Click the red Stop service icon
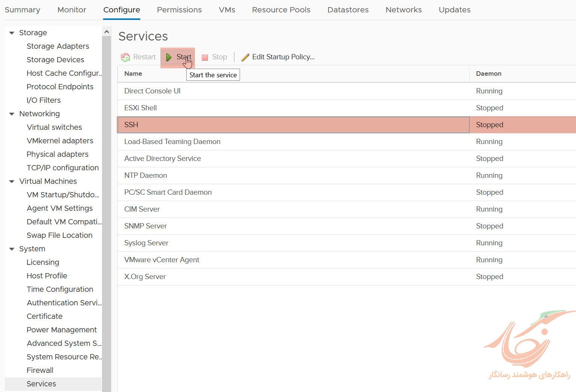The image size is (576, 392). pyautogui.click(x=205, y=57)
